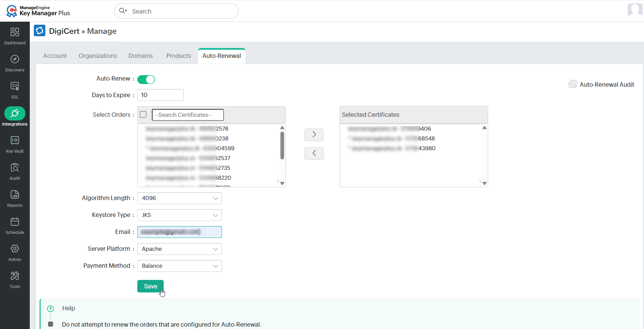Open the Discovery compass icon
Screen dimensions: 644x329
15,59
